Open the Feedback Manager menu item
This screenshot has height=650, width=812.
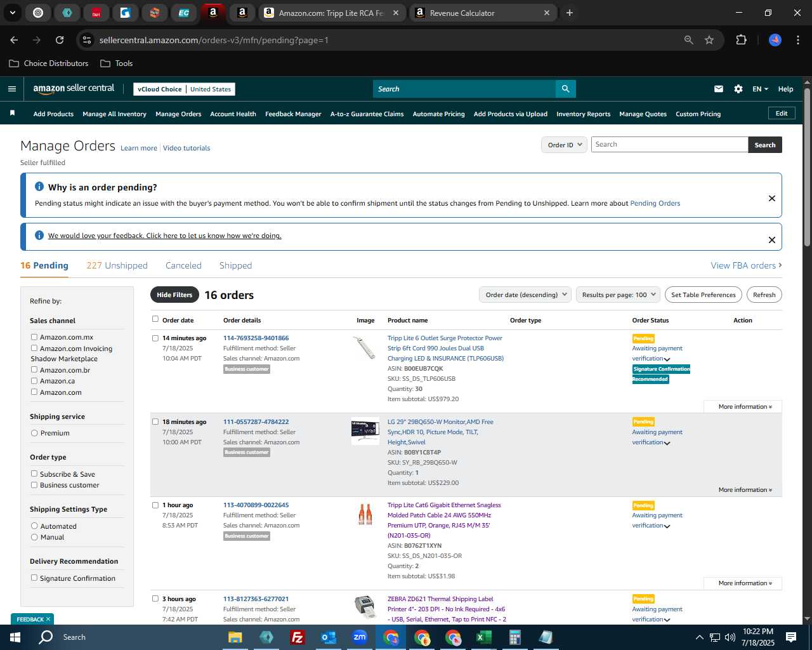(x=293, y=114)
